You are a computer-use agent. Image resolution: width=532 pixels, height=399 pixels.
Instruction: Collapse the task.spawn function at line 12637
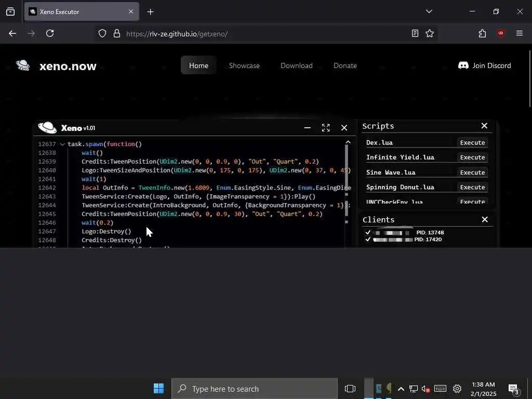coord(62,144)
